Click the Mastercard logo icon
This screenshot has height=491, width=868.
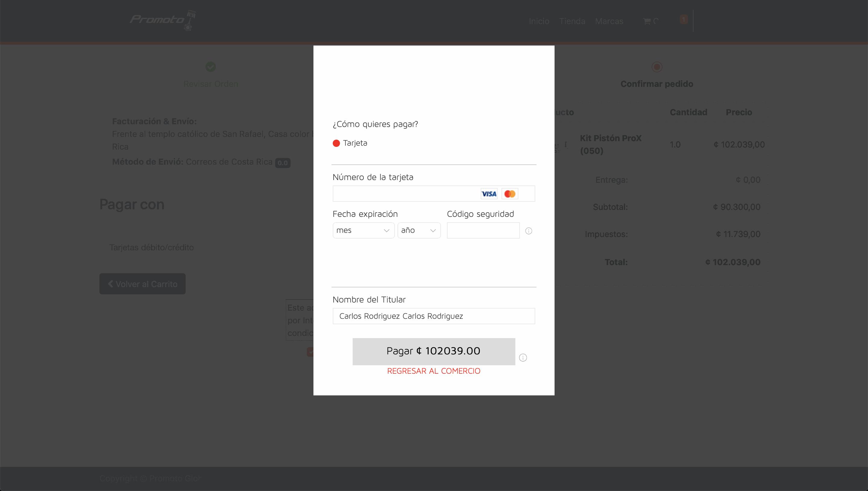tap(509, 194)
